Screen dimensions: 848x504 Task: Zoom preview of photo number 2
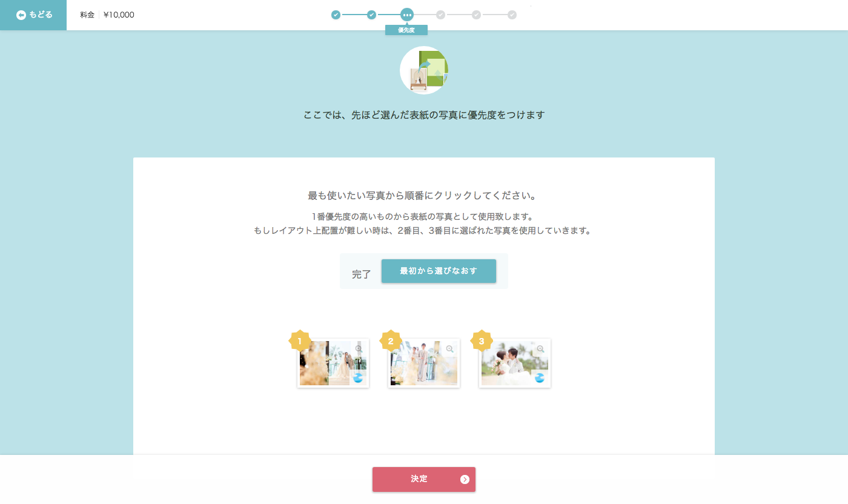(x=449, y=349)
